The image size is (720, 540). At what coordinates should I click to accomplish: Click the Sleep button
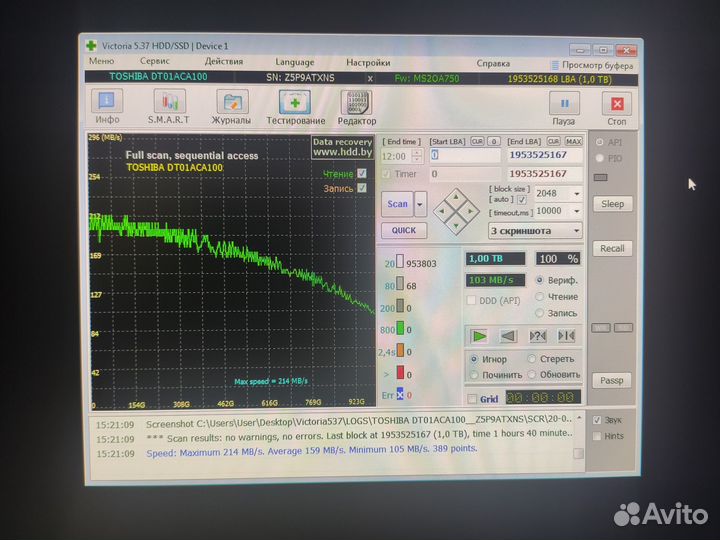point(612,203)
